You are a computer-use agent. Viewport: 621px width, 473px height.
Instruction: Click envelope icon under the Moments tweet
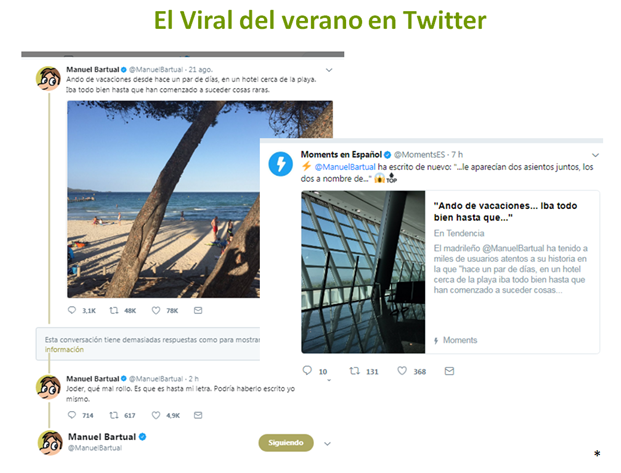pyautogui.click(x=449, y=371)
